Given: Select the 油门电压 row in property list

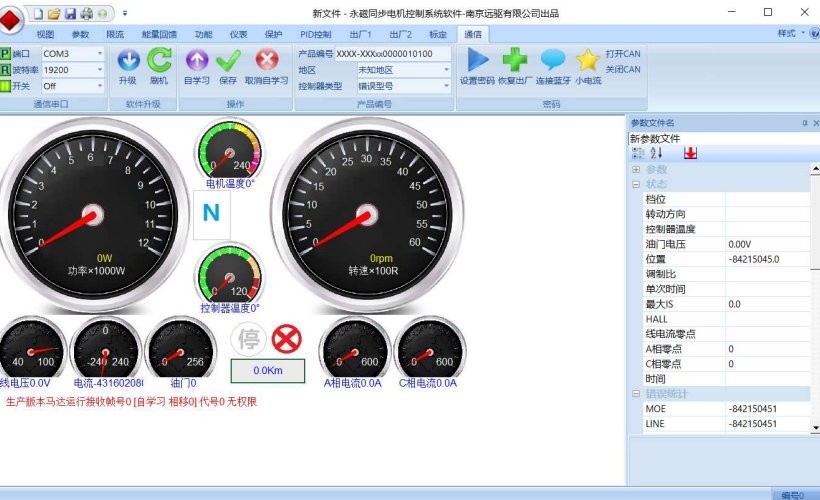Looking at the screenshot, I should 726,244.
